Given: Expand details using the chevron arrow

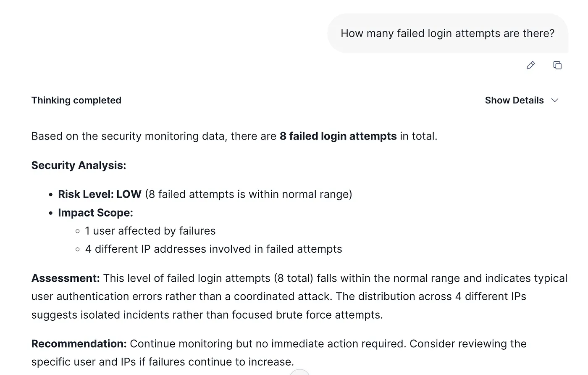Looking at the screenshot, I should tap(555, 100).
